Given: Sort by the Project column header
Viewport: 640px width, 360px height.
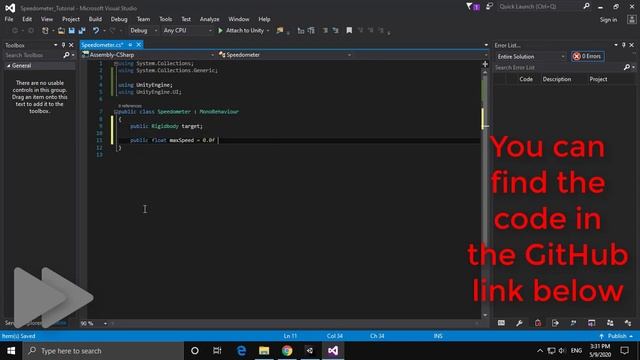Looking at the screenshot, I should pos(598,79).
